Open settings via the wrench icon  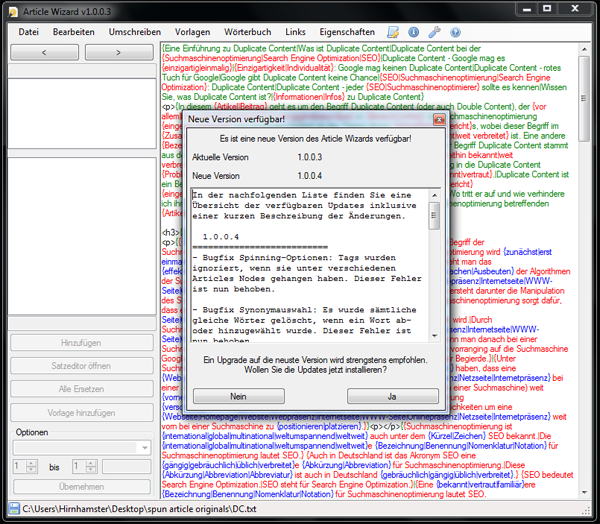[434, 32]
